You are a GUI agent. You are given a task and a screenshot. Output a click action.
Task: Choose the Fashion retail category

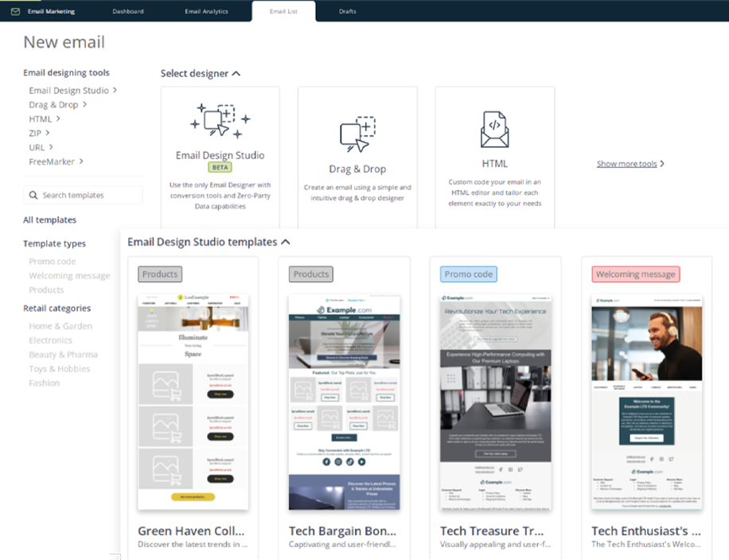tap(44, 383)
